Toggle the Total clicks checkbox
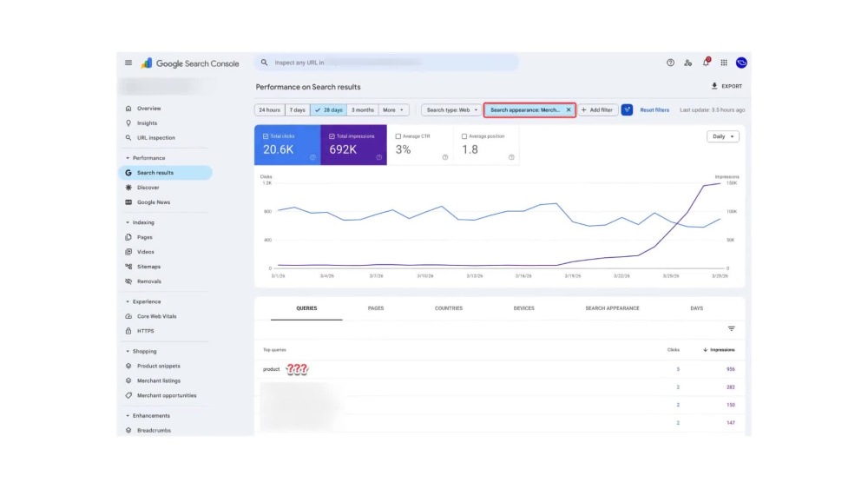Image resolution: width=868 pixels, height=489 pixels. pyautogui.click(x=266, y=136)
